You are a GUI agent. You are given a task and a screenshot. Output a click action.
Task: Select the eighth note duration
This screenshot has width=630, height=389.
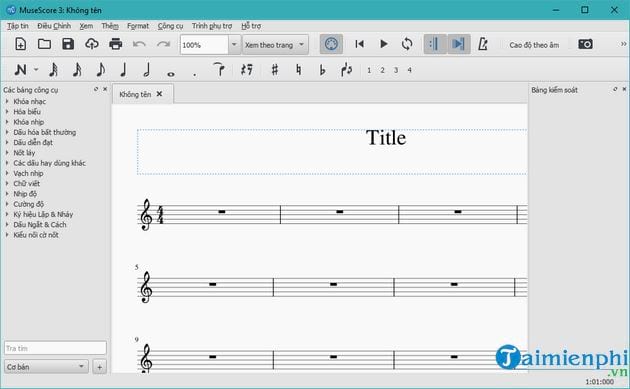coord(100,70)
